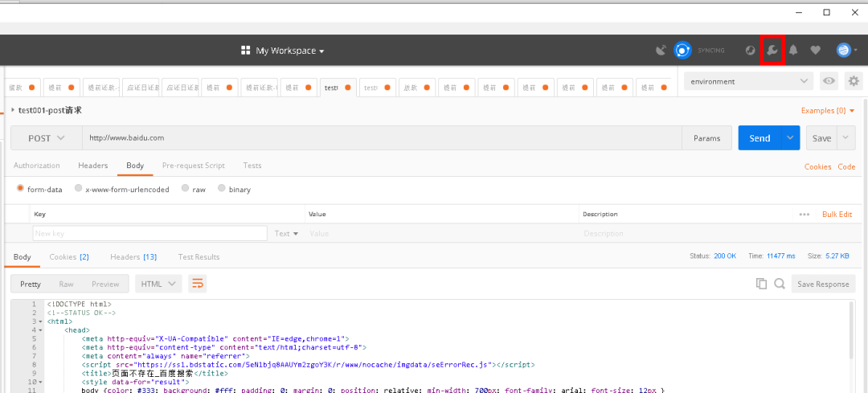Switch to the Headers request tab
868x393 pixels.
(x=93, y=166)
